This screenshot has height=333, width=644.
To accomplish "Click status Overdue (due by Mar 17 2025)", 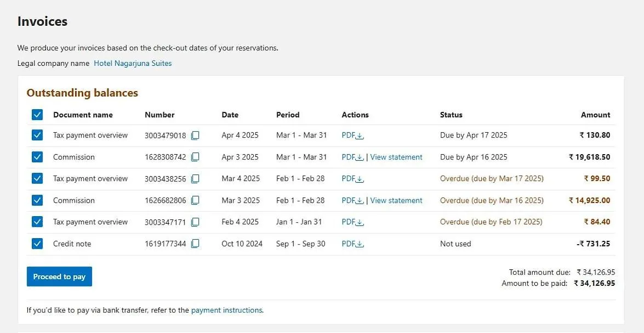I will pyautogui.click(x=492, y=179).
